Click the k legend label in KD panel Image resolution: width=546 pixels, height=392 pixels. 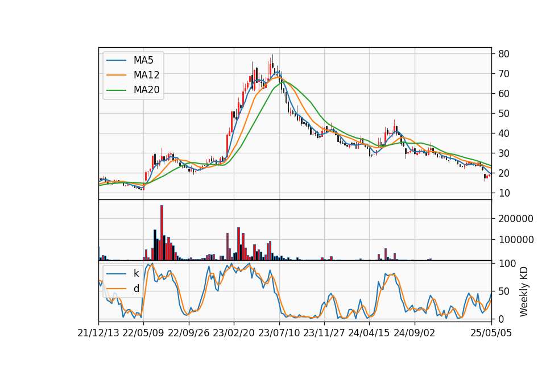[x=136, y=273]
